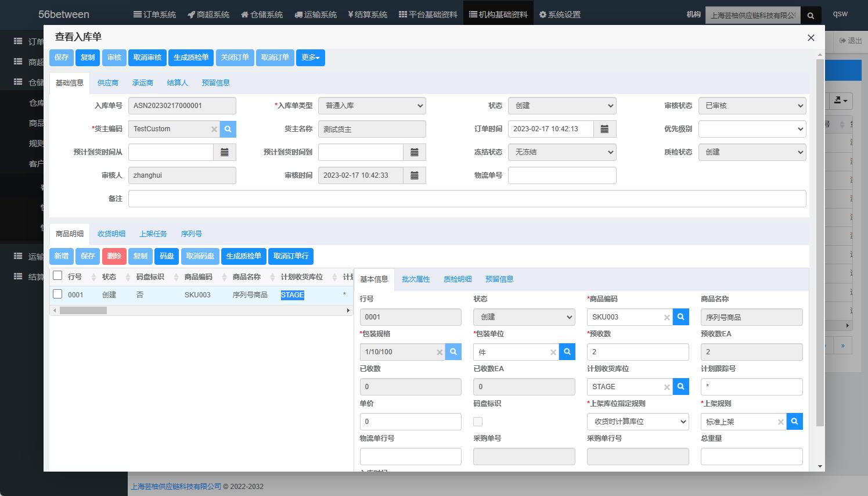Focus the 备注 input field

pos(467,199)
